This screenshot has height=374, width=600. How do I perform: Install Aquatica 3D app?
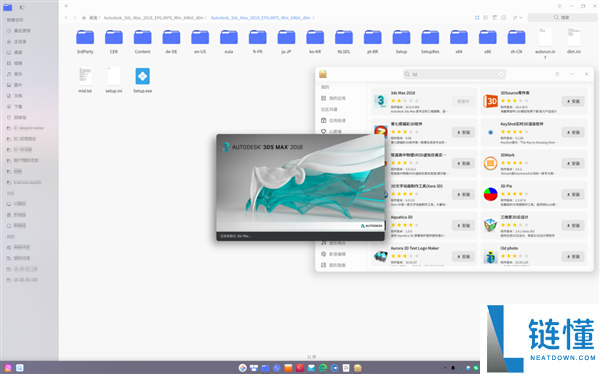click(463, 225)
